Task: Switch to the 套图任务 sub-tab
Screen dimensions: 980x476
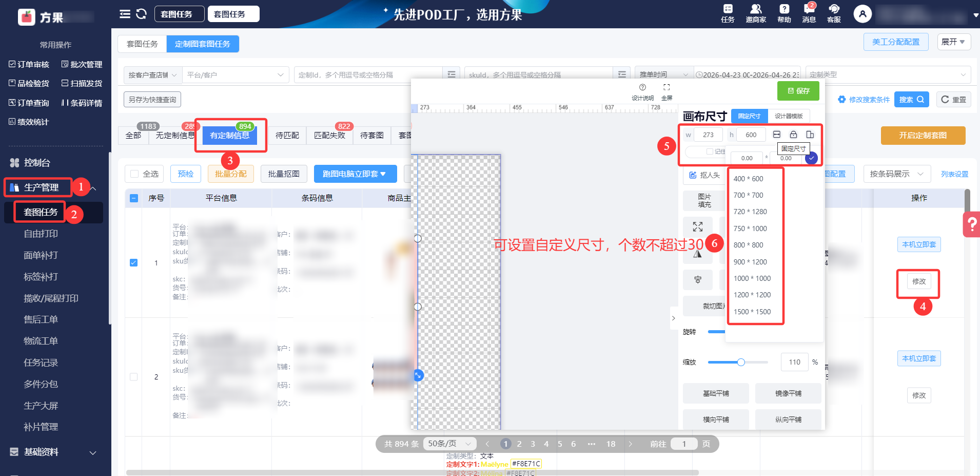Action: click(142, 44)
